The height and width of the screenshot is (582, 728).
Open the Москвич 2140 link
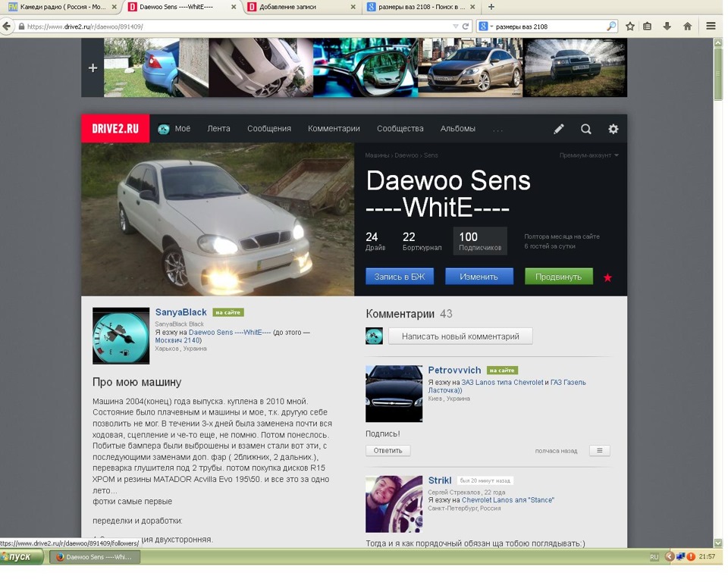(177, 340)
